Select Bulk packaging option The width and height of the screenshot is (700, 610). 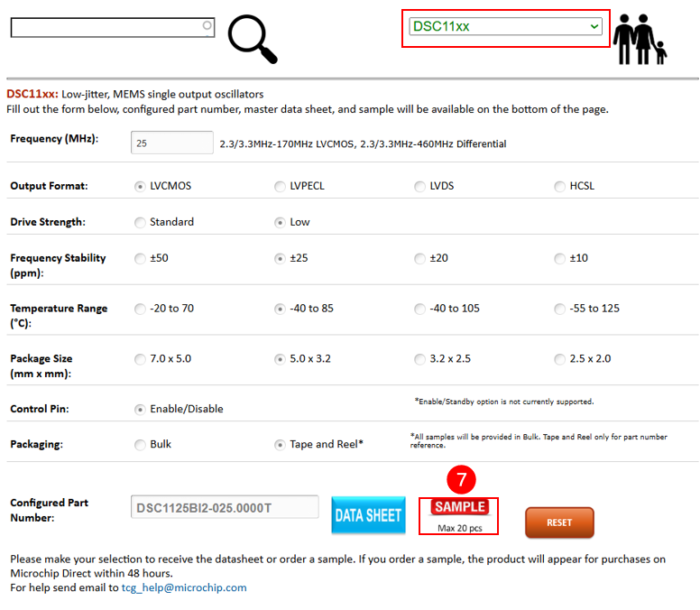[x=140, y=445]
